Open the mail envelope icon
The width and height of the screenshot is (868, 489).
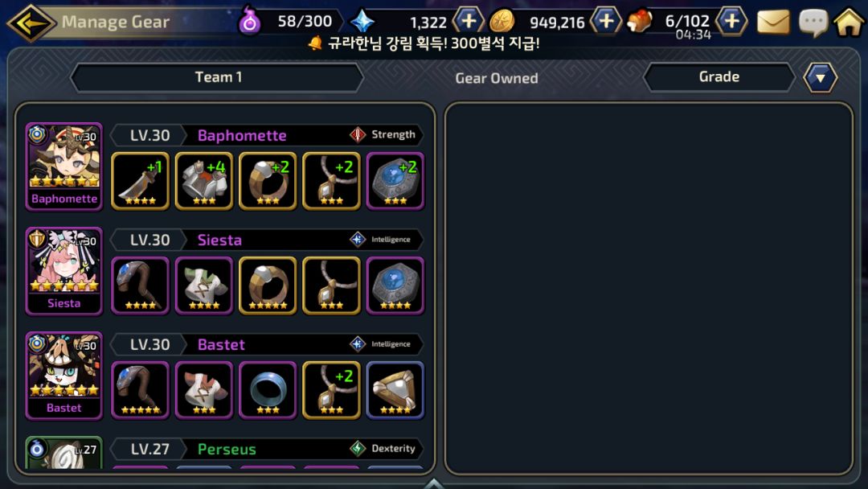[773, 23]
